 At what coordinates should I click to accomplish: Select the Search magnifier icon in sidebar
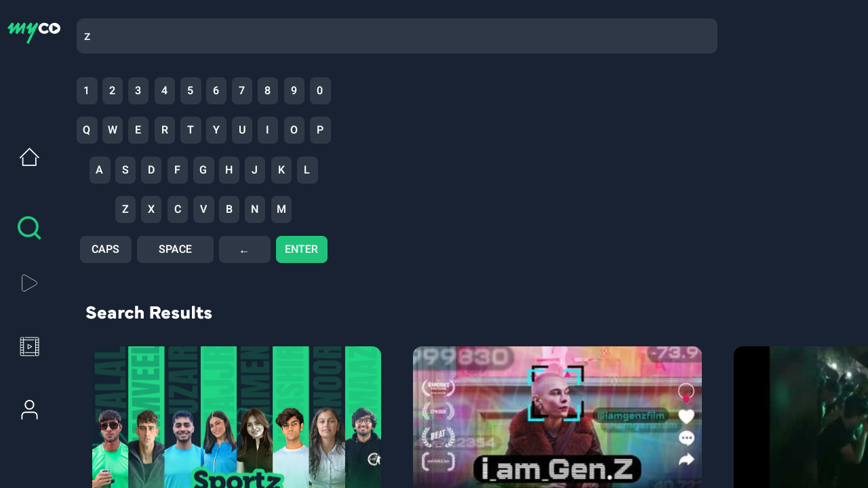tap(29, 228)
